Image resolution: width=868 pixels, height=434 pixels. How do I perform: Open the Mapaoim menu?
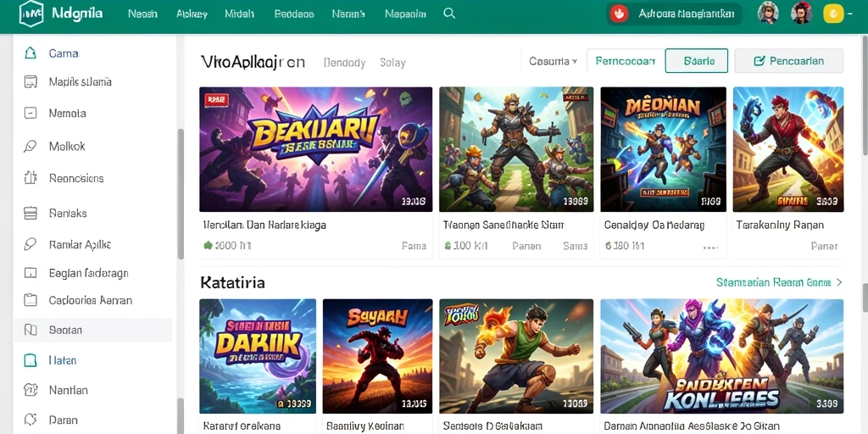[x=405, y=14]
